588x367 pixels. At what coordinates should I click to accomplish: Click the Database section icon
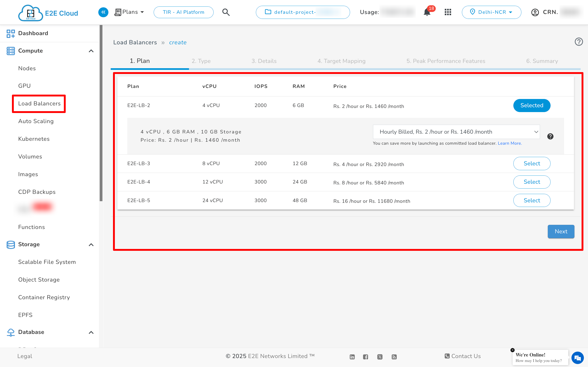tap(11, 332)
